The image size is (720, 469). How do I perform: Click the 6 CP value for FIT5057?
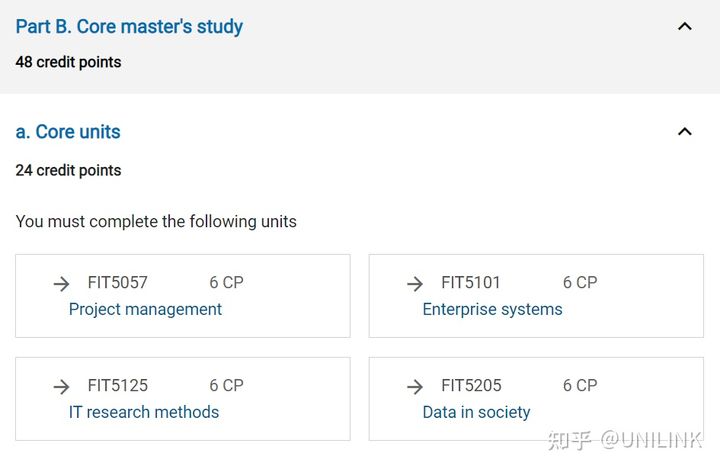tap(226, 283)
